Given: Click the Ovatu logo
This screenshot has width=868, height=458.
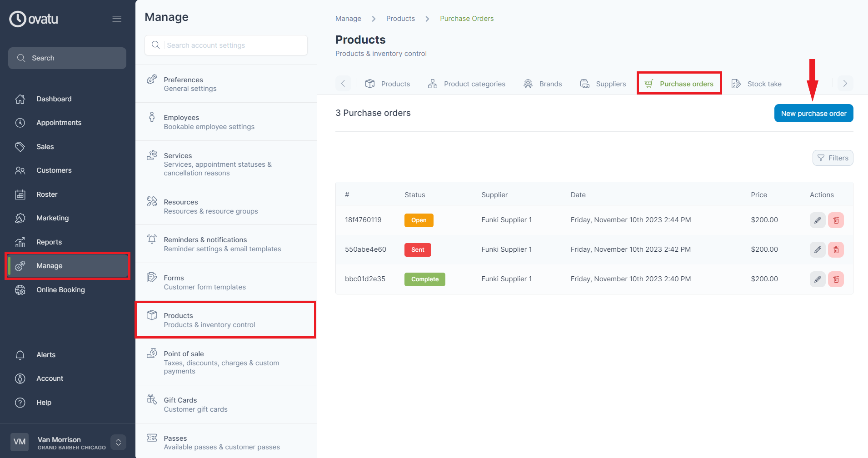Looking at the screenshot, I should (x=33, y=19).
